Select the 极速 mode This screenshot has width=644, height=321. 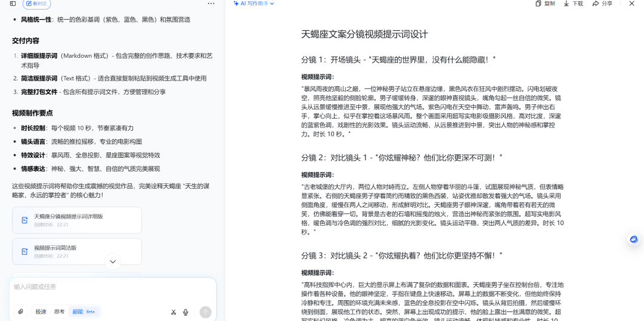[41, 311]
